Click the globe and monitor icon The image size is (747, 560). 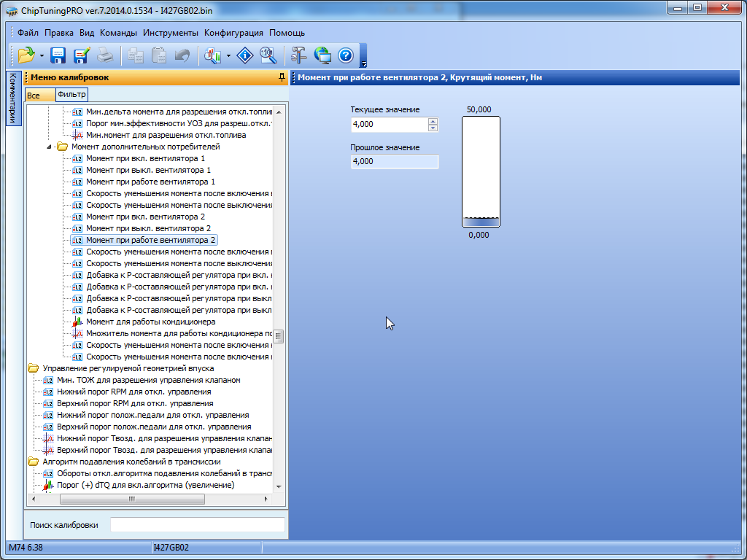322,55
